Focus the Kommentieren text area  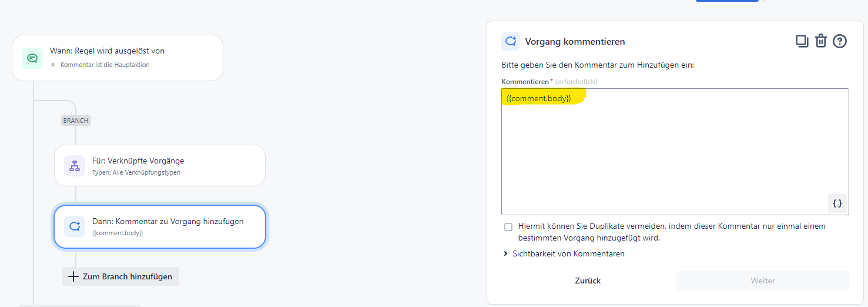[675, 152]
